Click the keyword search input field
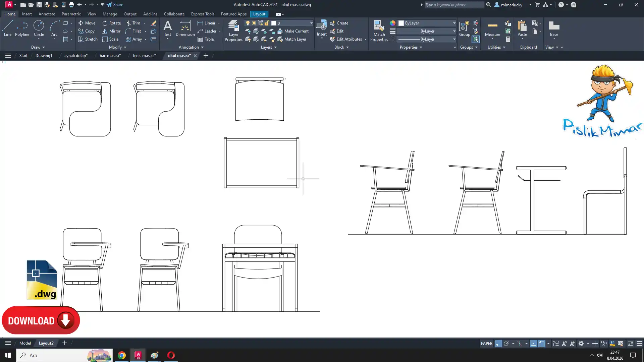The width and height of the screenshot is (644, 362). click(x=453, y=5)
